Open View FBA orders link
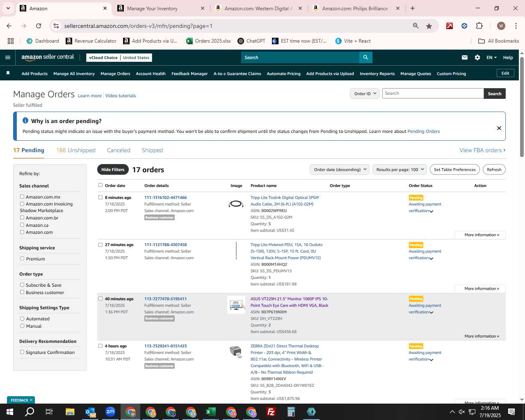525x420 pixels. pyautogui.click(x=482, y=150)
